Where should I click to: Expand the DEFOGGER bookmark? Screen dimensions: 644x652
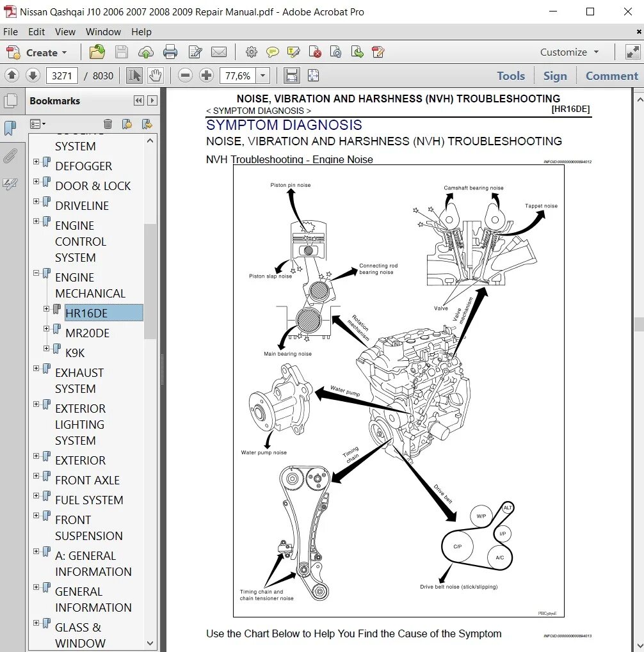[x=36, y=161]
